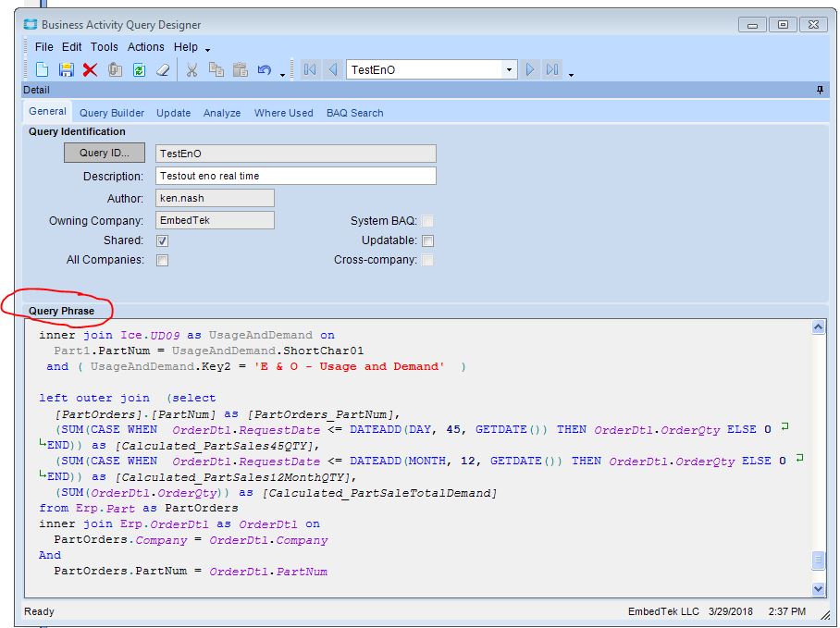The width and height of the screenshot is (840, 628).
Task: Delete the query using the red X icon
Action: pos(90,69)
